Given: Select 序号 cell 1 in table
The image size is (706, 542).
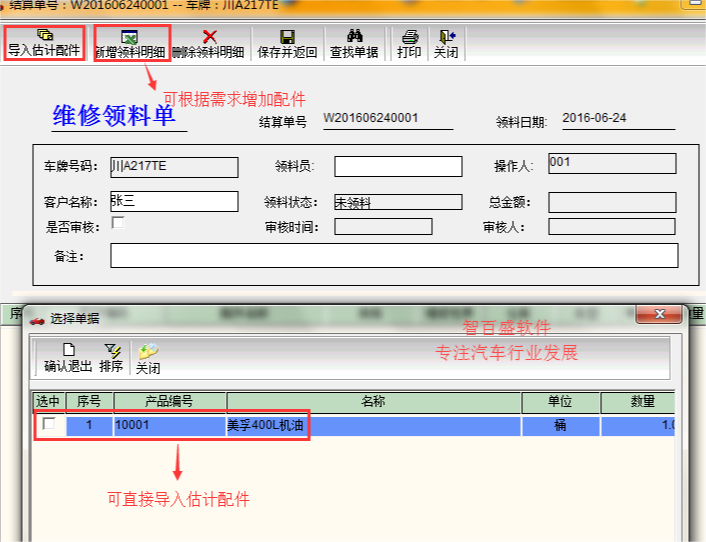Looking at the screenshot, I should click(89, 425).
